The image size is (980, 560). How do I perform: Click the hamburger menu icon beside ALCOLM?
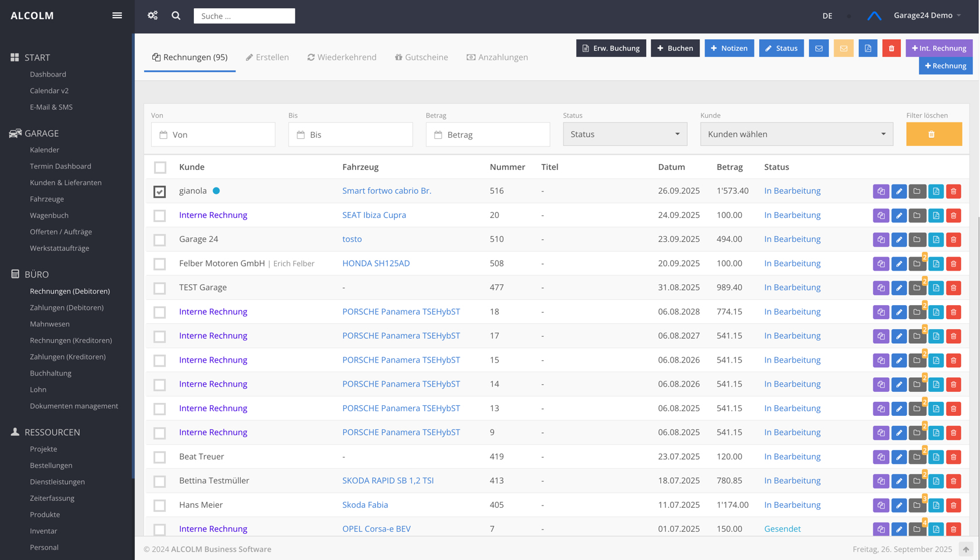(x=117, y=16)
